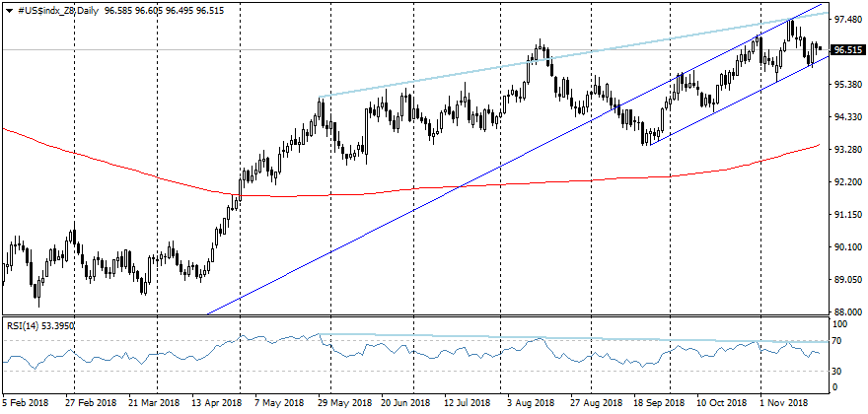Screen dimensions: 868x414
Task: Click the 97.480 price axis label
Action: point(846,20)
